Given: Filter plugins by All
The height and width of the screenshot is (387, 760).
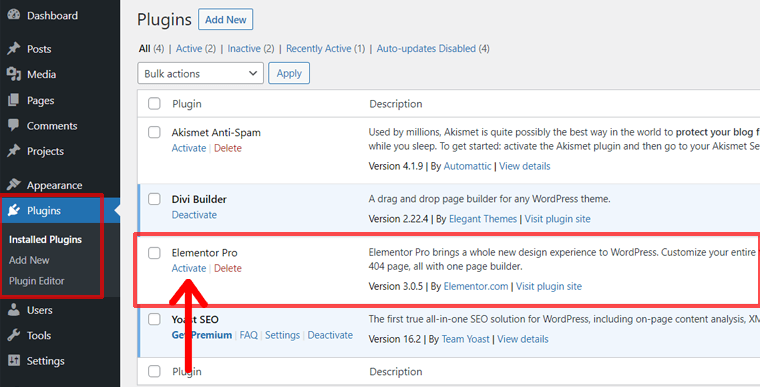Looking at the screenshot, I should coord(144,48).
